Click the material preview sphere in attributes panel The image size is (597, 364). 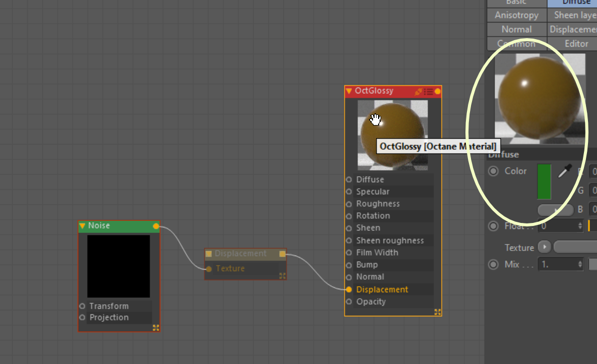(540, 98)
